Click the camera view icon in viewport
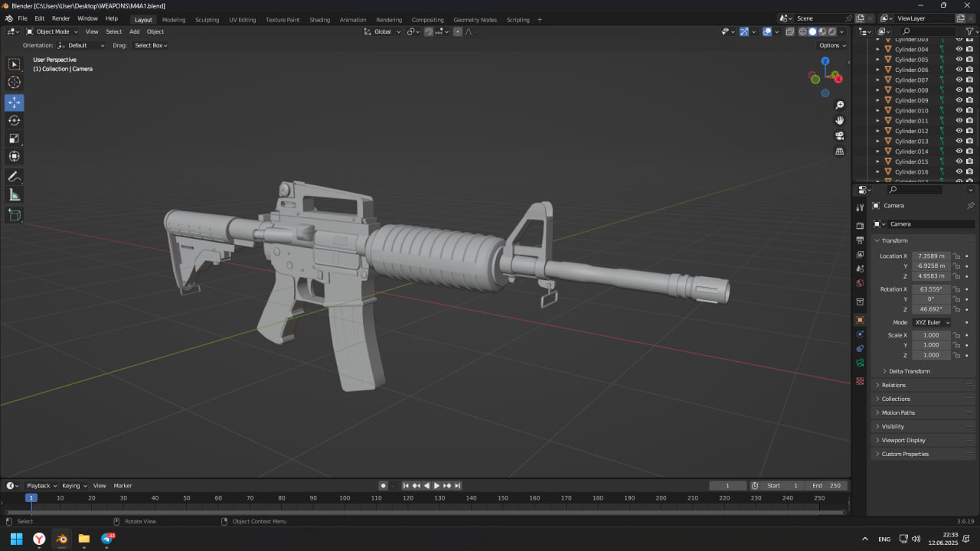980x551 pixels. pyautogui.click(x=840, y=136)
